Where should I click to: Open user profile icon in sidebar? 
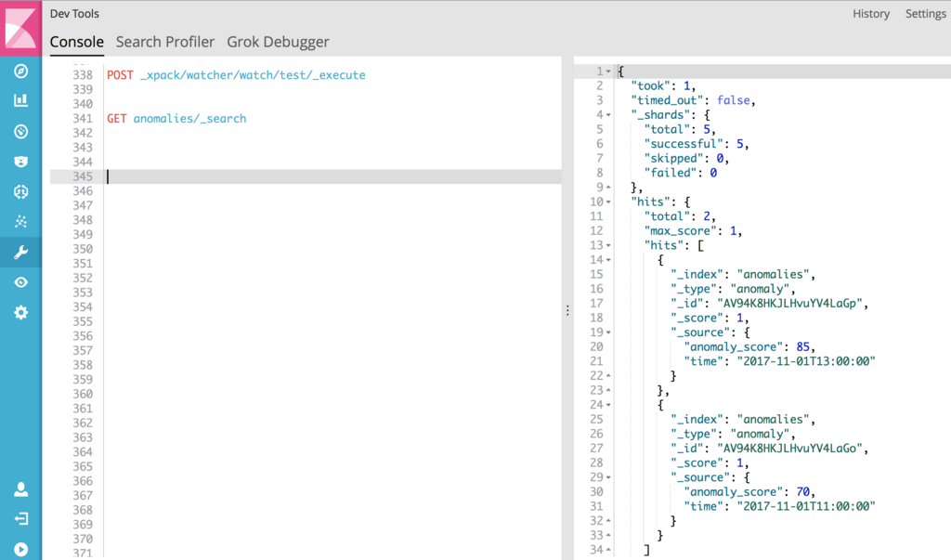point(20,489)
